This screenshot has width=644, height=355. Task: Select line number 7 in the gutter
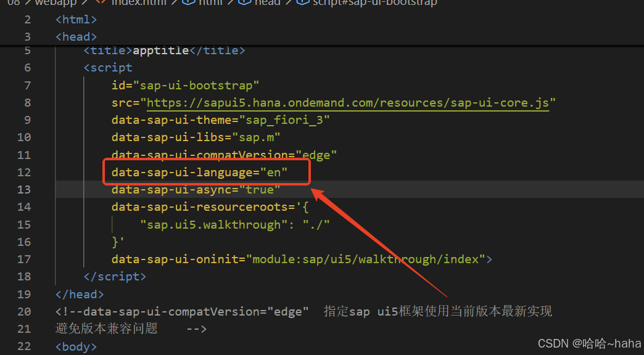click(28, 86)
